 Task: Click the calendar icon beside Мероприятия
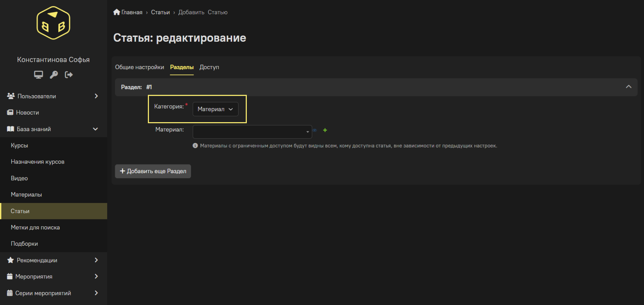(x=10, y=276)
